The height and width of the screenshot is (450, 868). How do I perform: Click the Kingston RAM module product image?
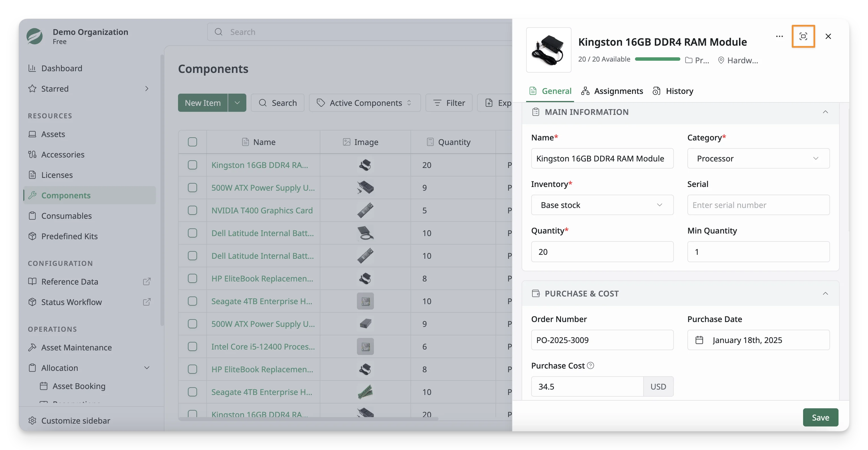[x=548, y=50]
